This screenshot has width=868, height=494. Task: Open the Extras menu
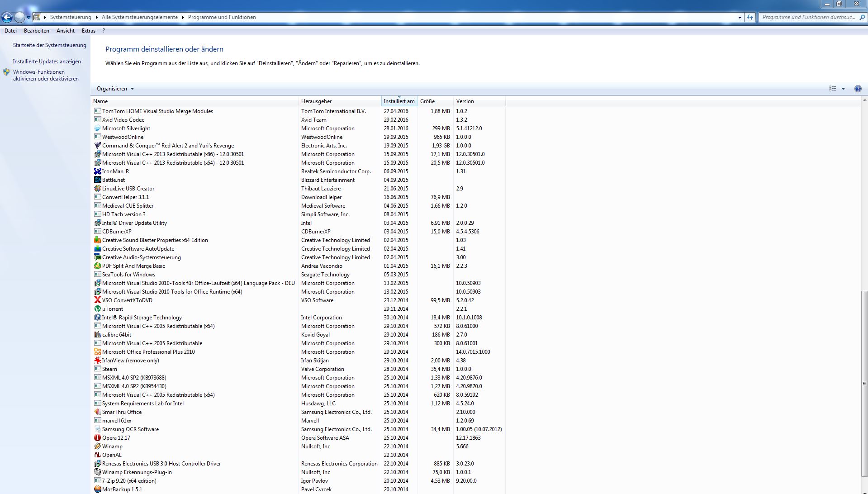(x=89, y=31)
